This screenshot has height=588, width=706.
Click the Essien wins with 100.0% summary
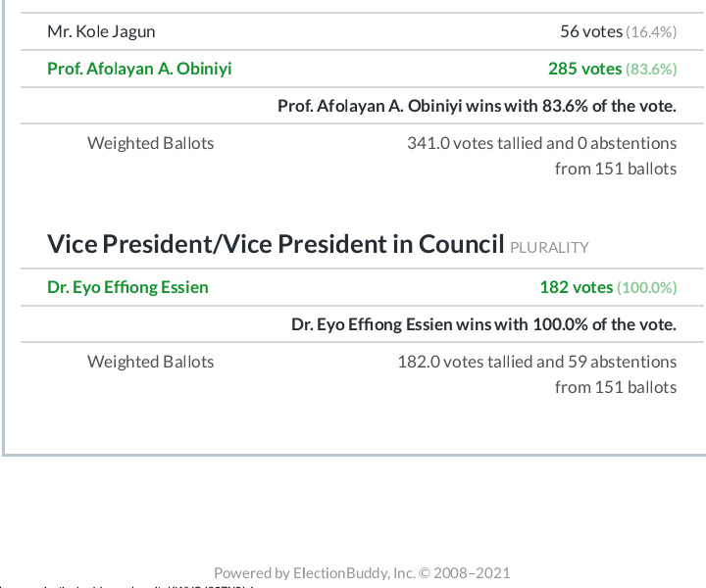pyautogui.click(x=483, y=324)
